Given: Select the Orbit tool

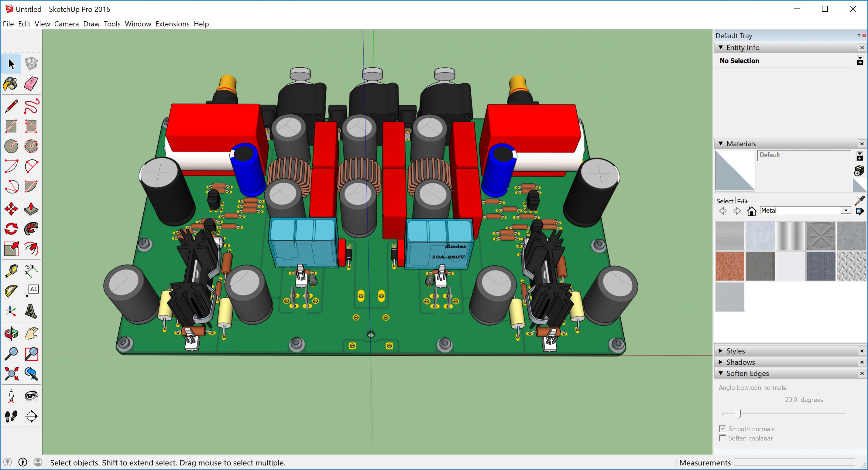Looking at the screenshot, I should (11, 334).
